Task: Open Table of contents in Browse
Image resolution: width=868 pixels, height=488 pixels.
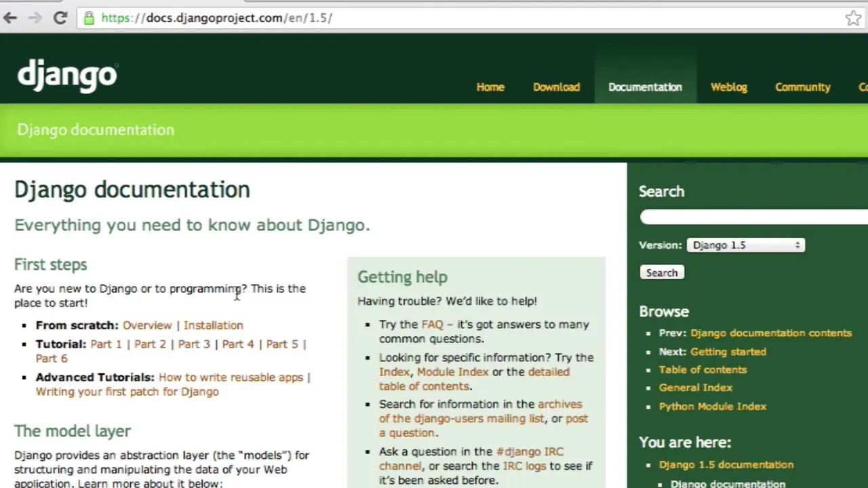Action: pyautogui.click(x=703, y=370)
